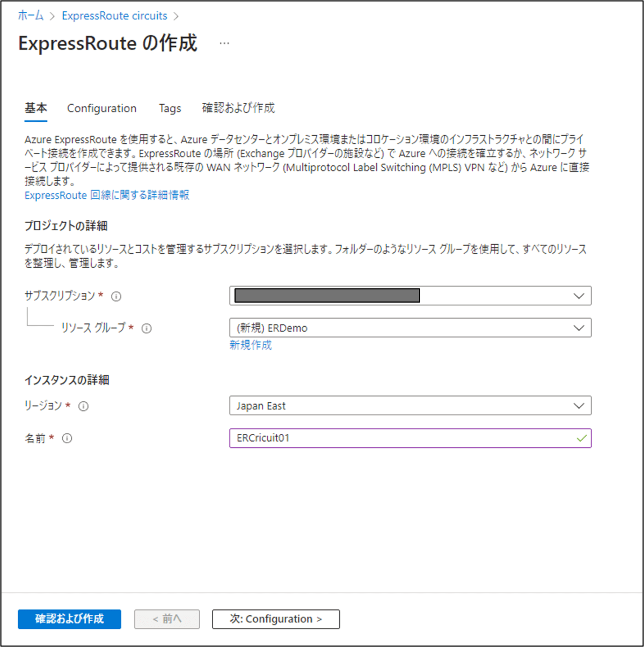Open ExpressRoute 回線に関する詳細情報 link
The height and width of the screenshot is (647, 644).
107,195
